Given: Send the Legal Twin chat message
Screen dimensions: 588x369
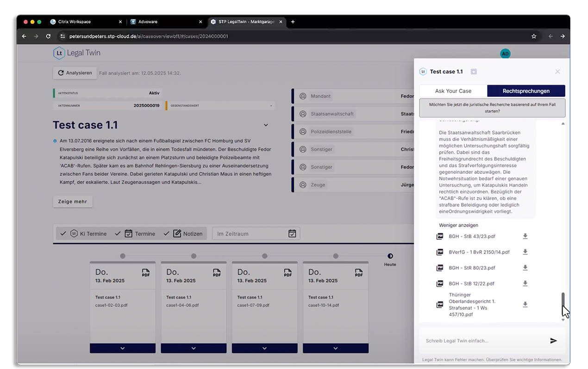Looking at the screenshot, I should [x=553, y=341].
